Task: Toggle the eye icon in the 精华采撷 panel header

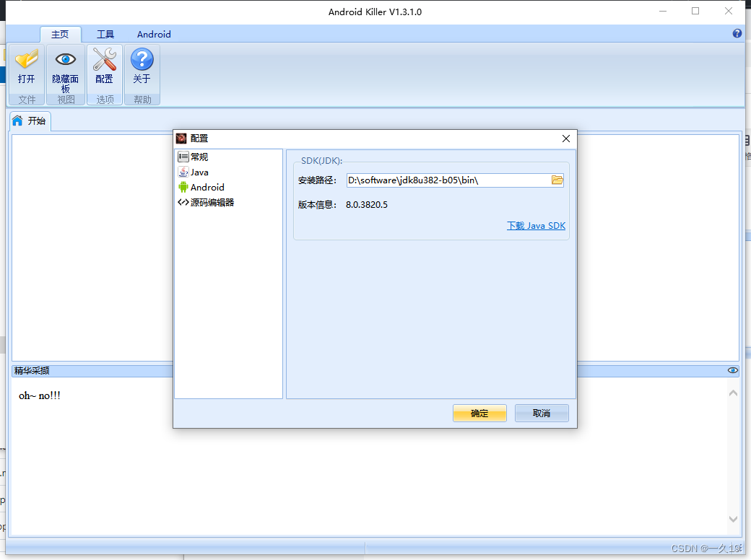Action: 733,370
